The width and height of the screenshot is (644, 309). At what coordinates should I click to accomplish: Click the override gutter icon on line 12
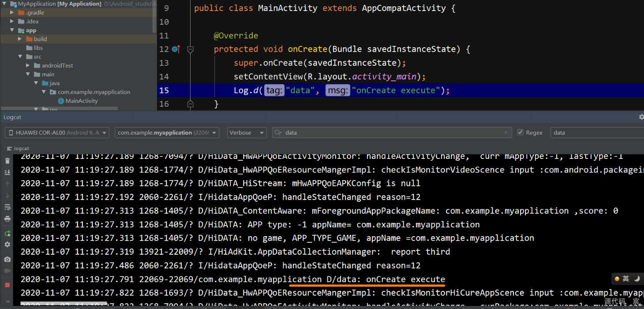pos(176,49)
